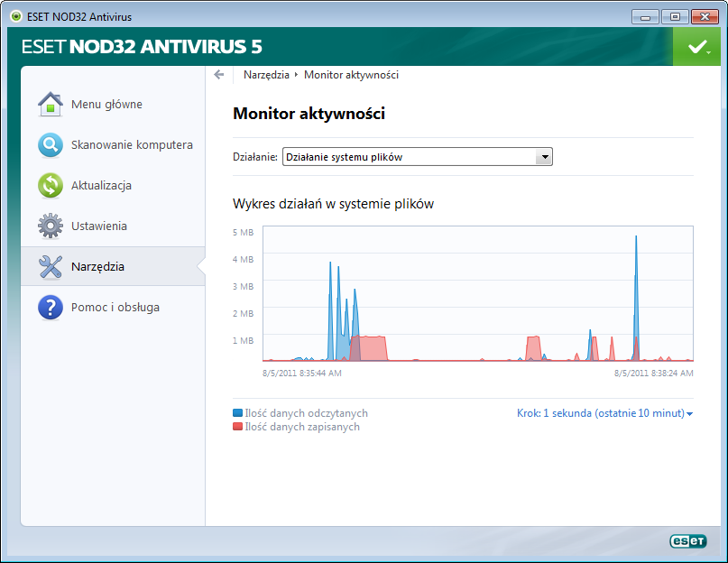Click the Narzędzia breadcrumb link
Viewport: 728px width, 563px height.
(266, 75)
